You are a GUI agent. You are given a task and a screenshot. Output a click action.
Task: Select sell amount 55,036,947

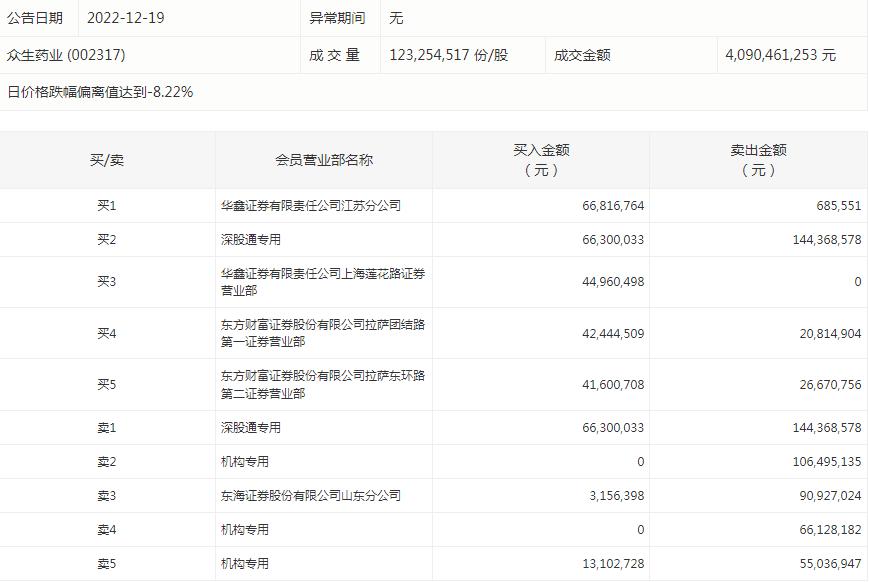[x=830, y=564]
